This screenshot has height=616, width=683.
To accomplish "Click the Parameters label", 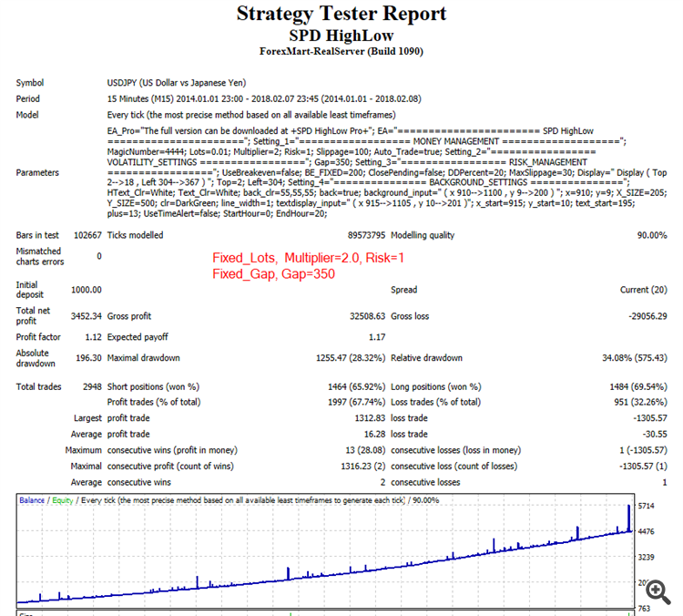I will coord(37,172).
